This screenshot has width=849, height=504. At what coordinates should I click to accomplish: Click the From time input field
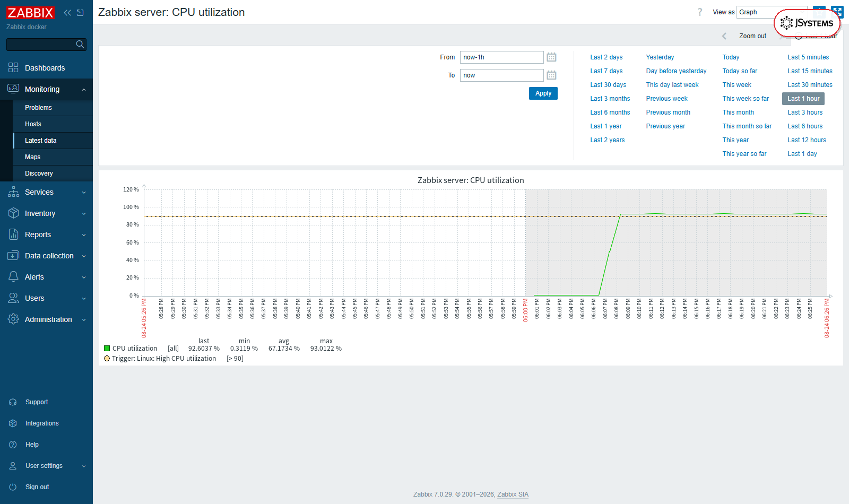[x=501, y=57]
